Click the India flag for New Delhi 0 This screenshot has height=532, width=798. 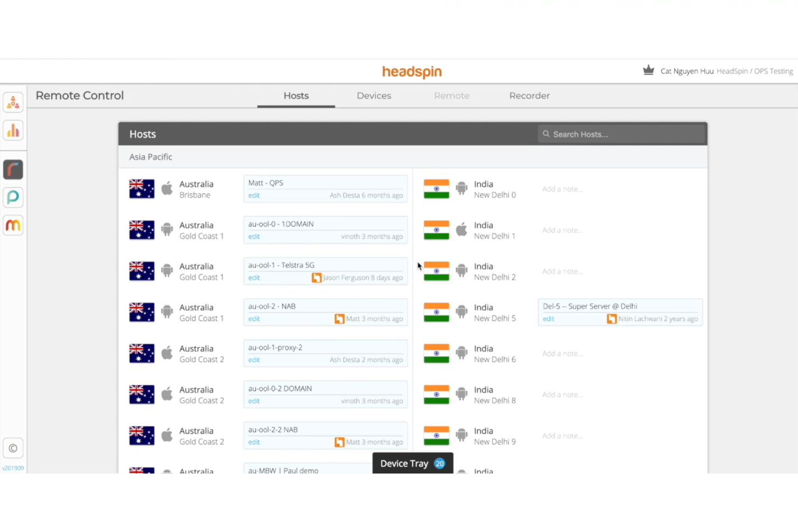[436, 189]
